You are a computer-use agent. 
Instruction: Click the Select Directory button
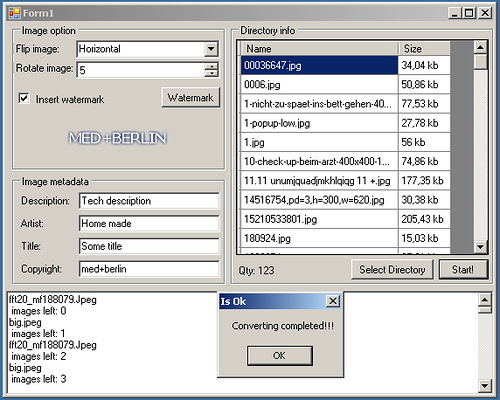click(x=392, y=269)
